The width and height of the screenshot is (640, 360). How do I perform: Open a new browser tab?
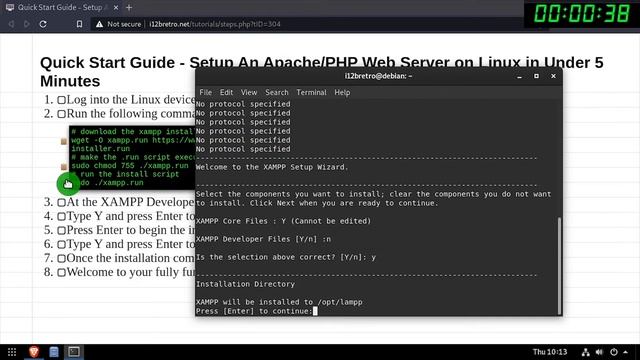click(x=129, y=7)
